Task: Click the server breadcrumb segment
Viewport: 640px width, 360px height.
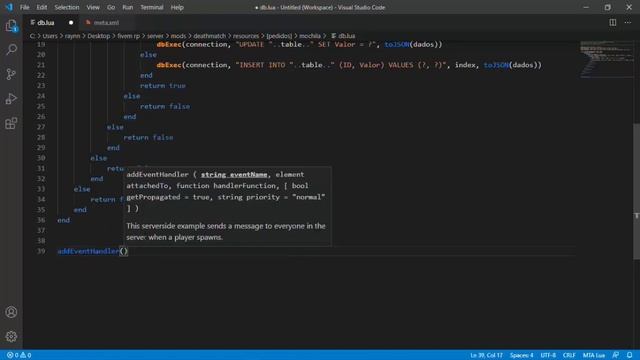Action: [155, 36]
